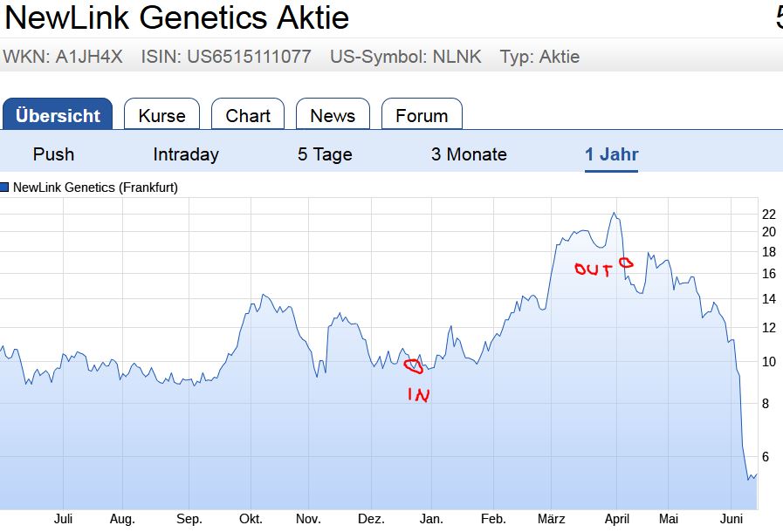The width and height of the screenshot is (783, 532).
Task: Open the Übersicht tab
Action: click(58, 115)
